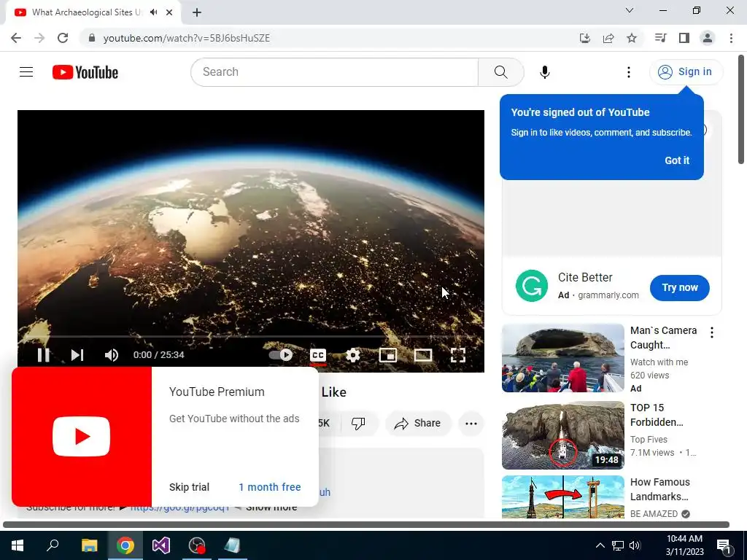
Task: Click the Sign in button
Action: (686, 72)
